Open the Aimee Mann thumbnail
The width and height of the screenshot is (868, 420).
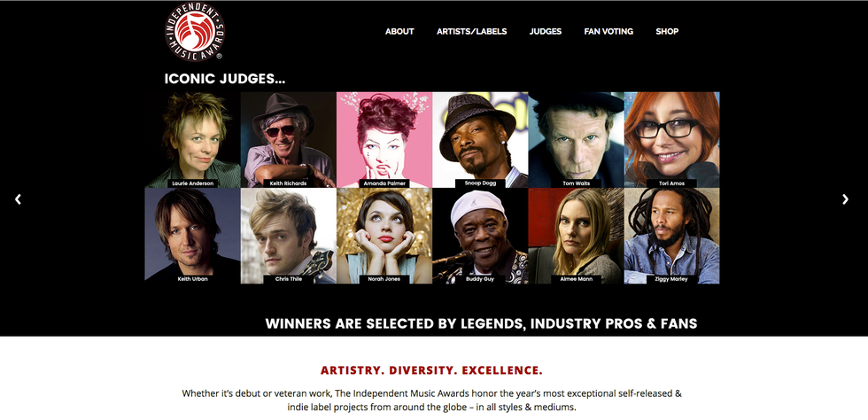(577, 236)
